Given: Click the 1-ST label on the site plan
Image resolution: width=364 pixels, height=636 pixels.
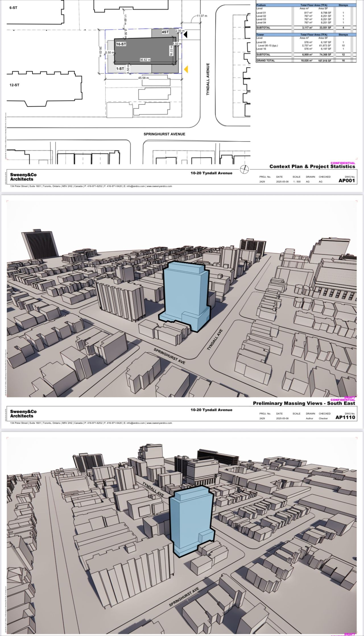Looking at the screenshot, I should (x=120, y=69).
